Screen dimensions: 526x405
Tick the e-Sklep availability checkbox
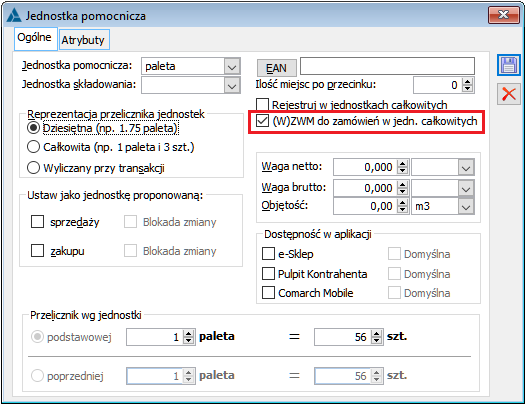[x=268, y=254]
